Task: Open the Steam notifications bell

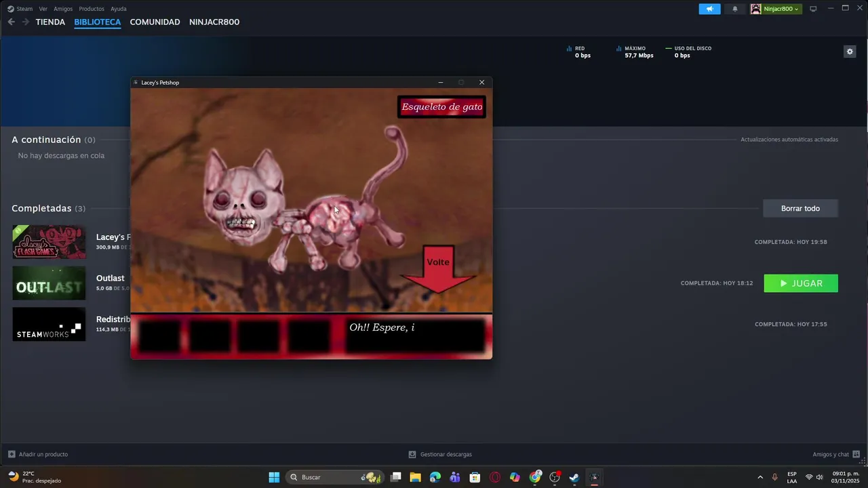Action: click(735, 9)
